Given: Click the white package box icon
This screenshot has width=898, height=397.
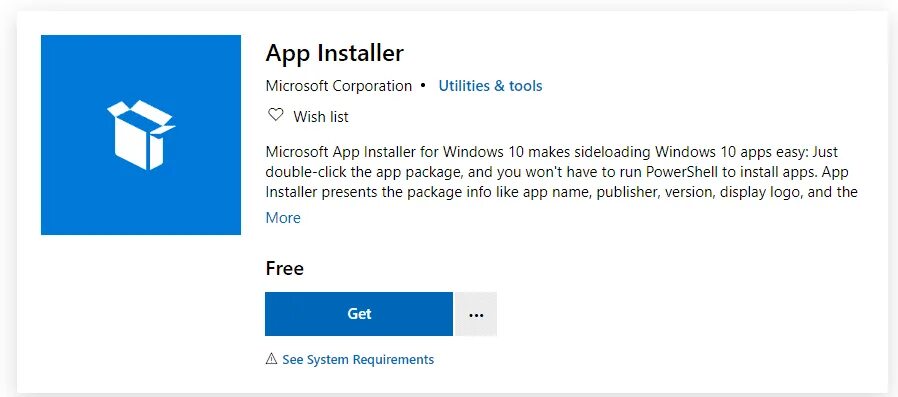Looking at the screenshot, I should [141, 135].
